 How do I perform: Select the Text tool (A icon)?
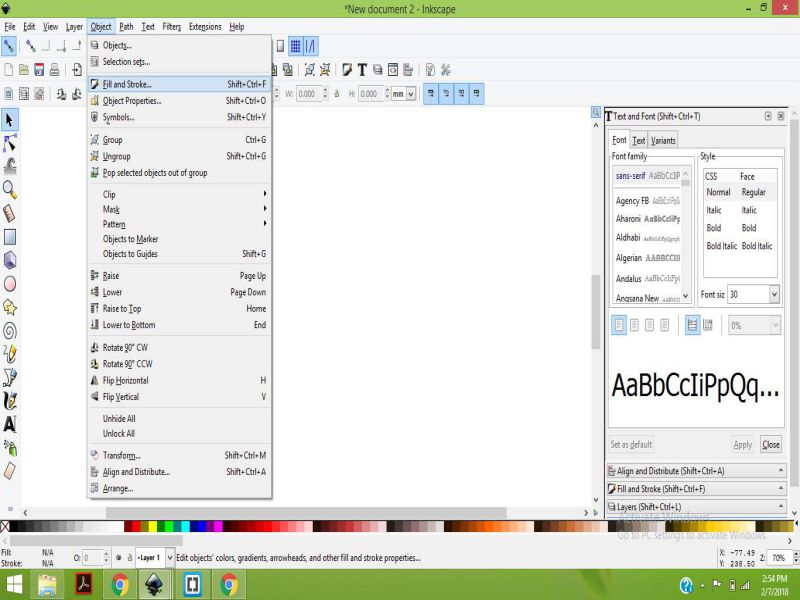tap(9, 424)
